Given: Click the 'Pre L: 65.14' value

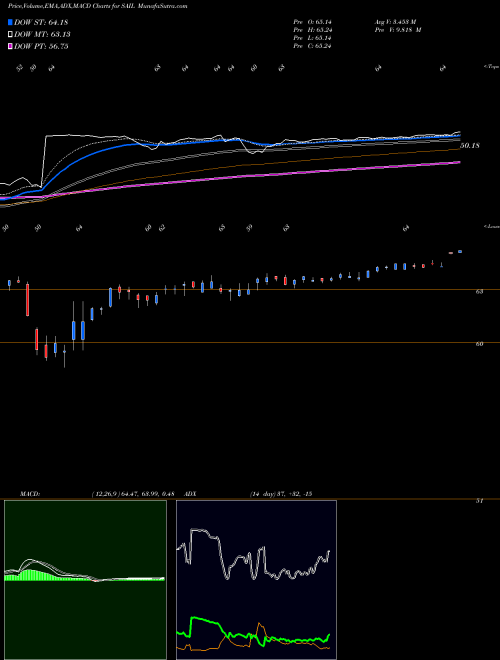Looking at the screenshot, I should coord(312,38).
